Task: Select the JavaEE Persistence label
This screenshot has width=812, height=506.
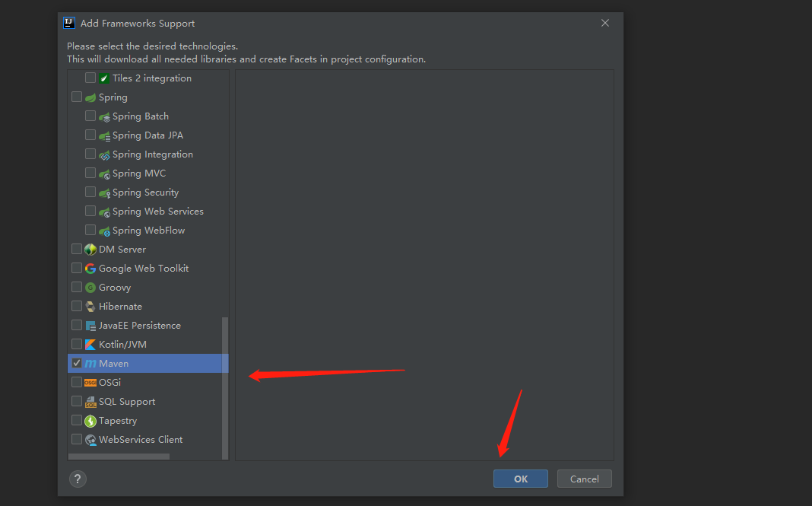Action: (139, 326)
